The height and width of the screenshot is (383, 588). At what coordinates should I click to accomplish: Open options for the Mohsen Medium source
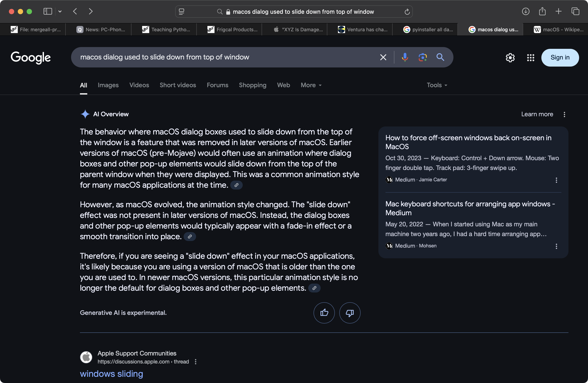(556, 246)
